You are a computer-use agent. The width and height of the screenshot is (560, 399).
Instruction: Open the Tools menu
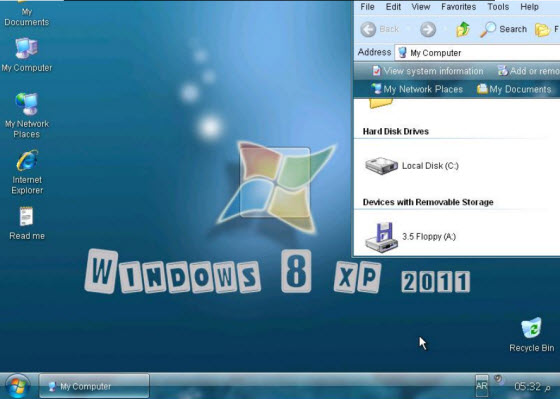pos(498,7)
